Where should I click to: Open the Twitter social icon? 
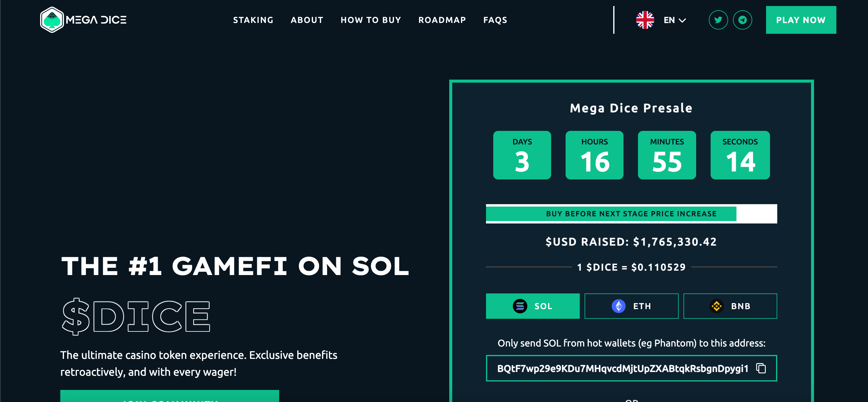click(x=718, y=20)
